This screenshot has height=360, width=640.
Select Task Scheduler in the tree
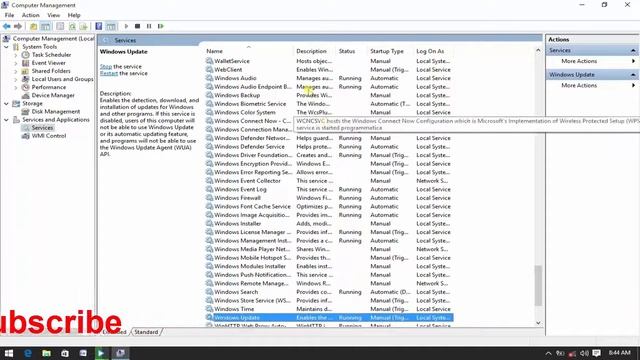(51, 55)
